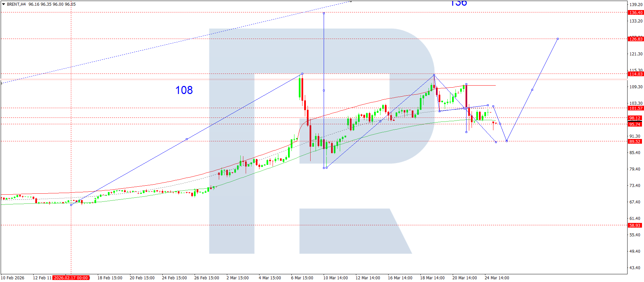This screenshot has width=644, height=282.
Task: Click the 114.03 red price level tag
Action: click(635, 74)
